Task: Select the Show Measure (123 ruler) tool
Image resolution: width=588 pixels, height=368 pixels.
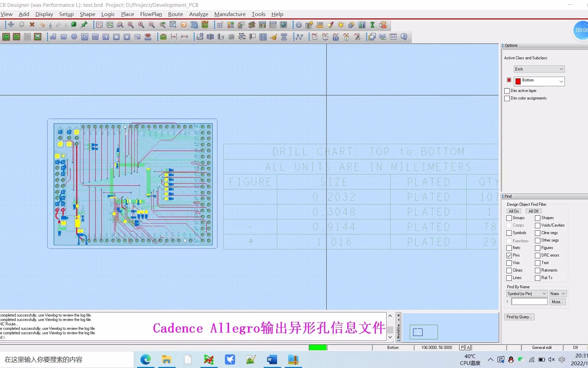Action: (x=319, y=25)
